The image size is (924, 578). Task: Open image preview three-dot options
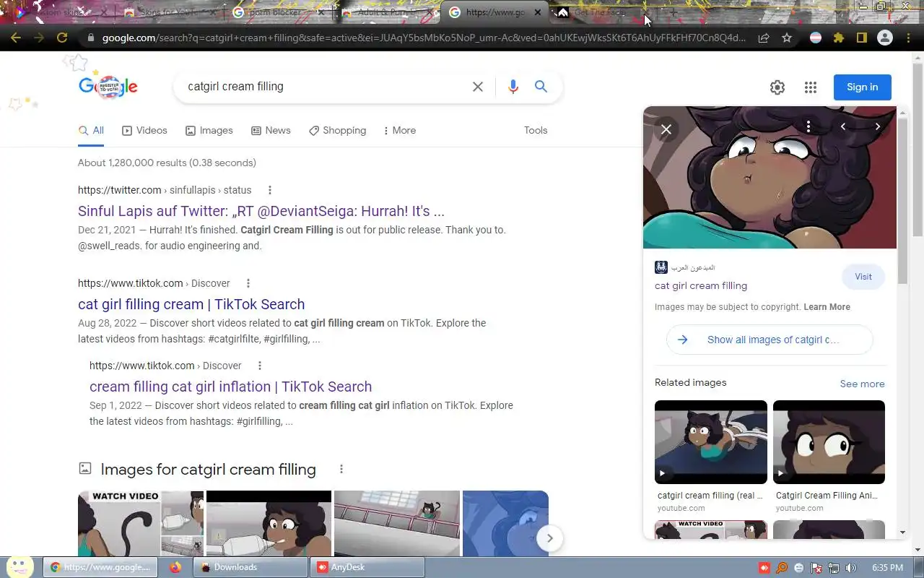(x=808, y=126)
